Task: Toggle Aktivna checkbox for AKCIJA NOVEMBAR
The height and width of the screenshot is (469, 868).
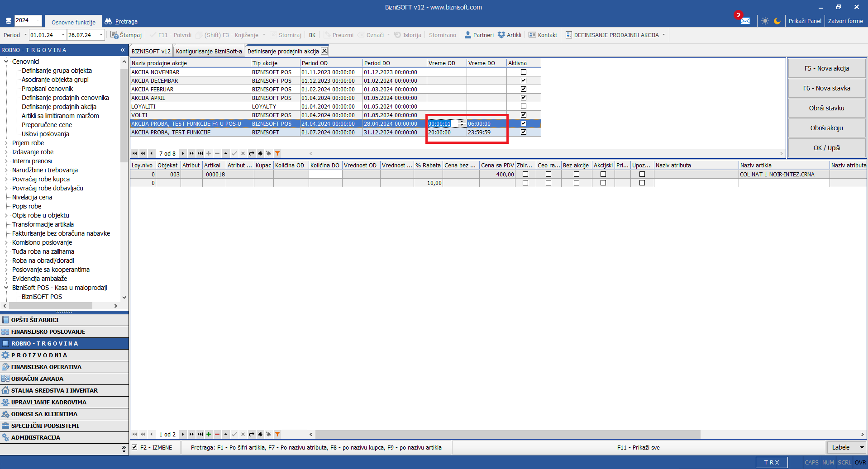Action: point(524,72)
